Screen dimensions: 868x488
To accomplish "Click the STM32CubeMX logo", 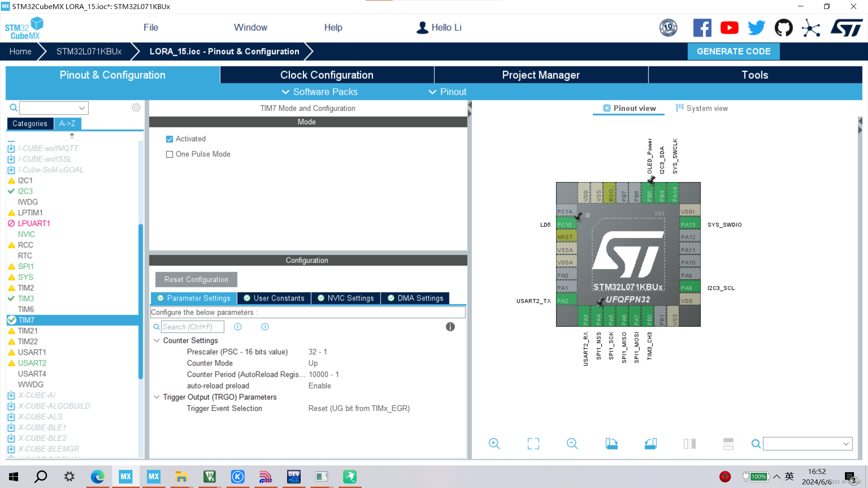I will [x=24, y=28].
